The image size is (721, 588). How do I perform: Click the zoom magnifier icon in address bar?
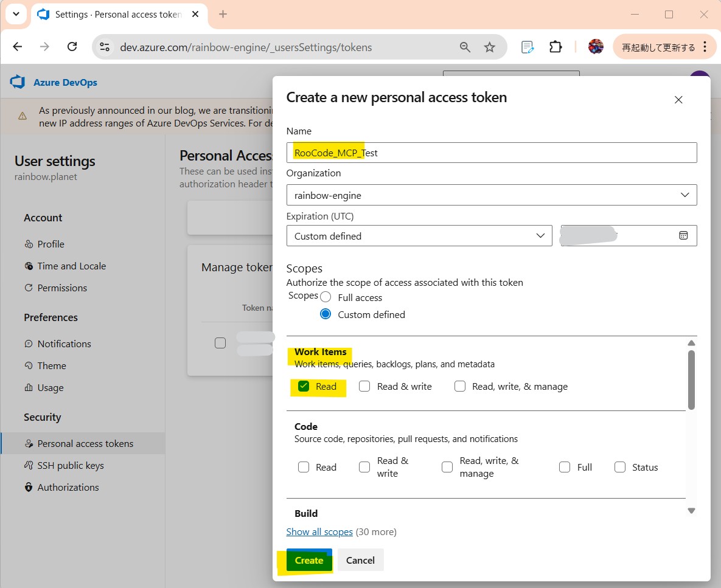click(465, 47)
